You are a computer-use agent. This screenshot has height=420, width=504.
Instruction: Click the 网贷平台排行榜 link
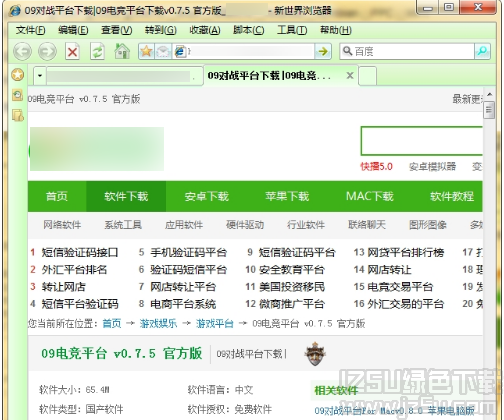pos(406,252)
